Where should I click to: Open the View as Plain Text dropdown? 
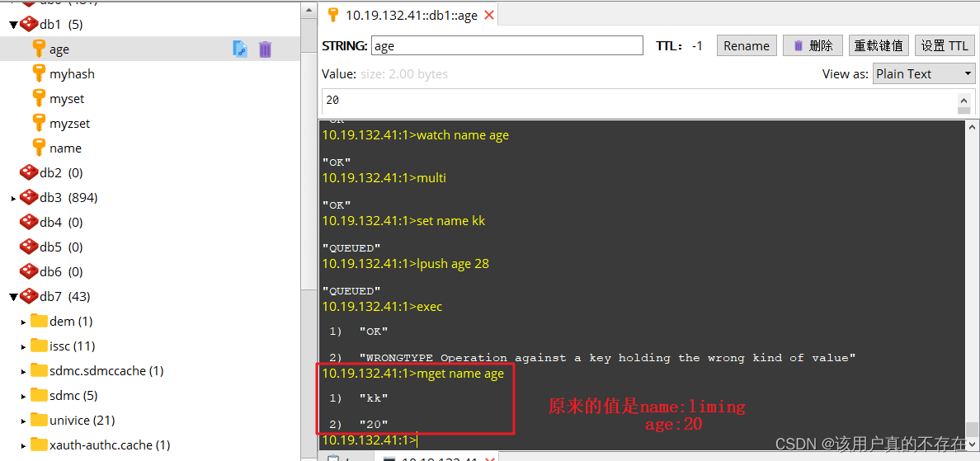924,73
